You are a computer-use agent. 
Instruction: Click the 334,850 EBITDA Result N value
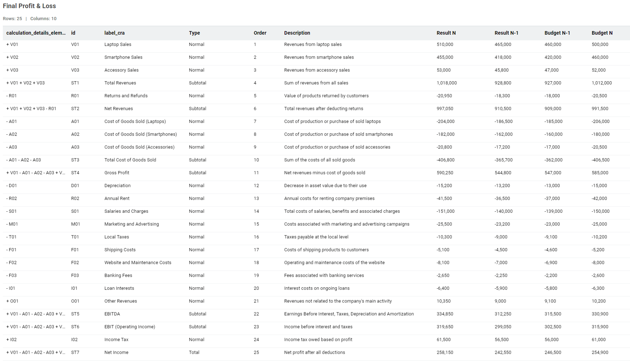tap(445, 314)
